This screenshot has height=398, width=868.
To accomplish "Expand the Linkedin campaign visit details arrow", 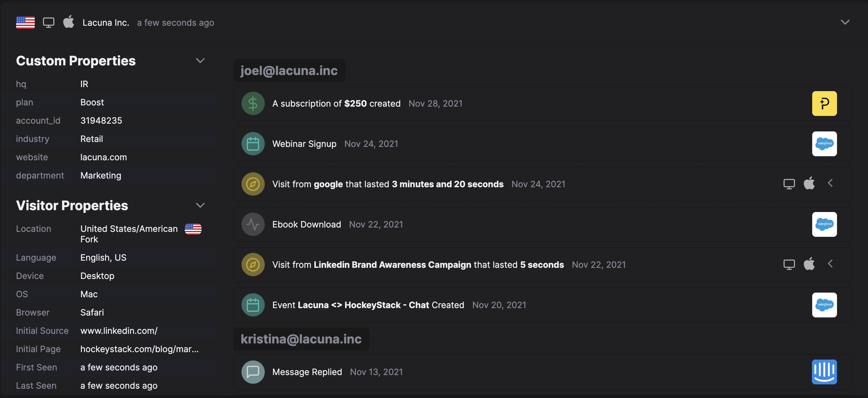I will 830,264.
